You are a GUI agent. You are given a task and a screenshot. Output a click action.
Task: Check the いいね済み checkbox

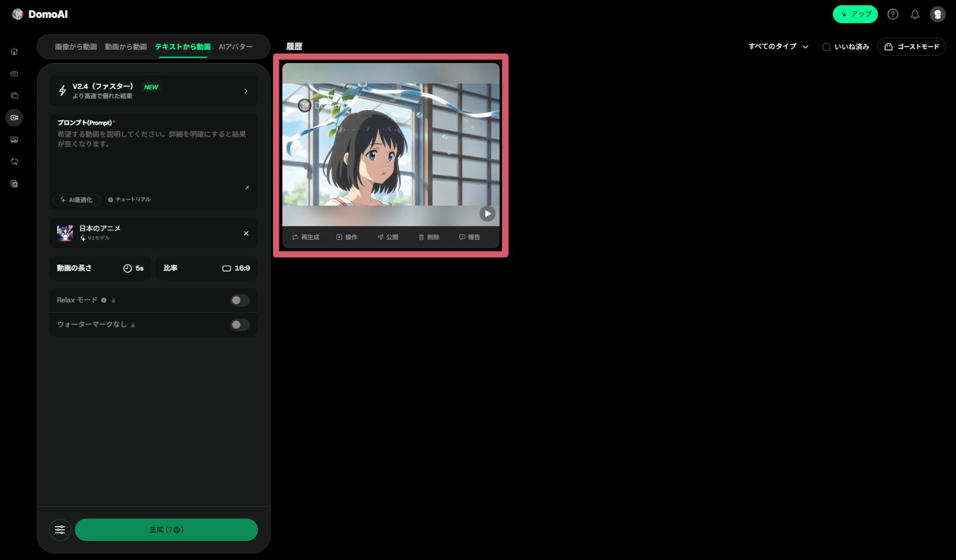point(826,47)
